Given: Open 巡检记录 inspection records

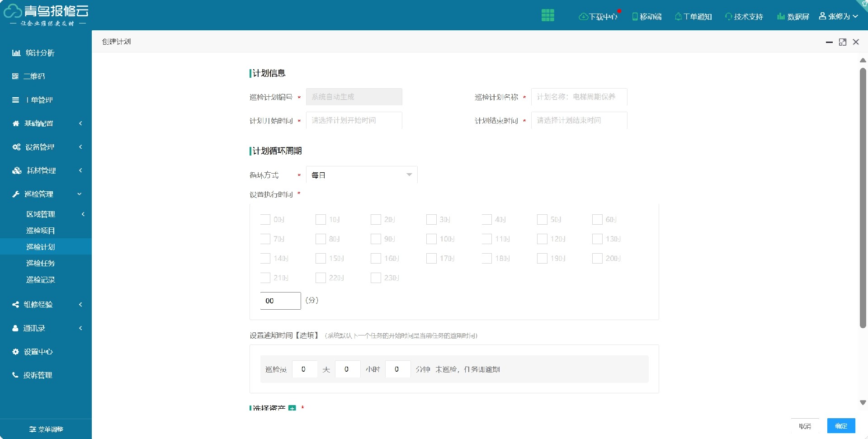Looking at the screenshot, I should point(40,280).
